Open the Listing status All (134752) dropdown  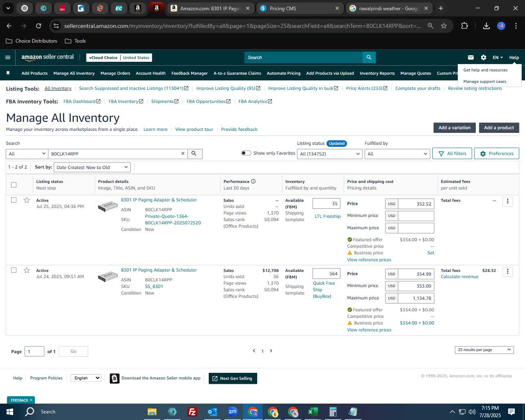[330, 154]
